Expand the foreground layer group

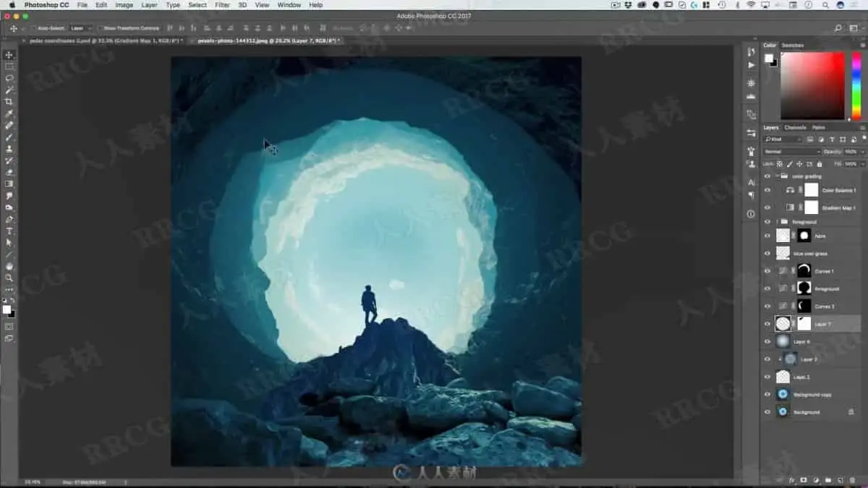click(778, 222)
